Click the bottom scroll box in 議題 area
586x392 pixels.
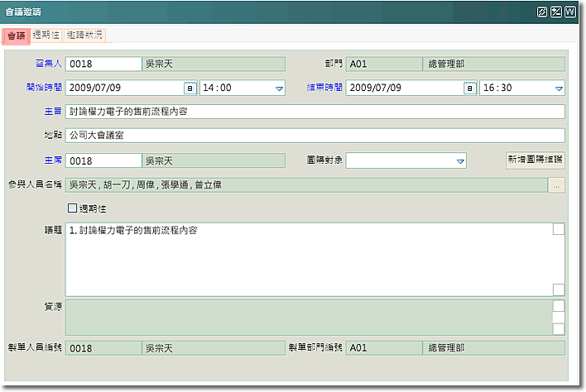click(559, 289)
